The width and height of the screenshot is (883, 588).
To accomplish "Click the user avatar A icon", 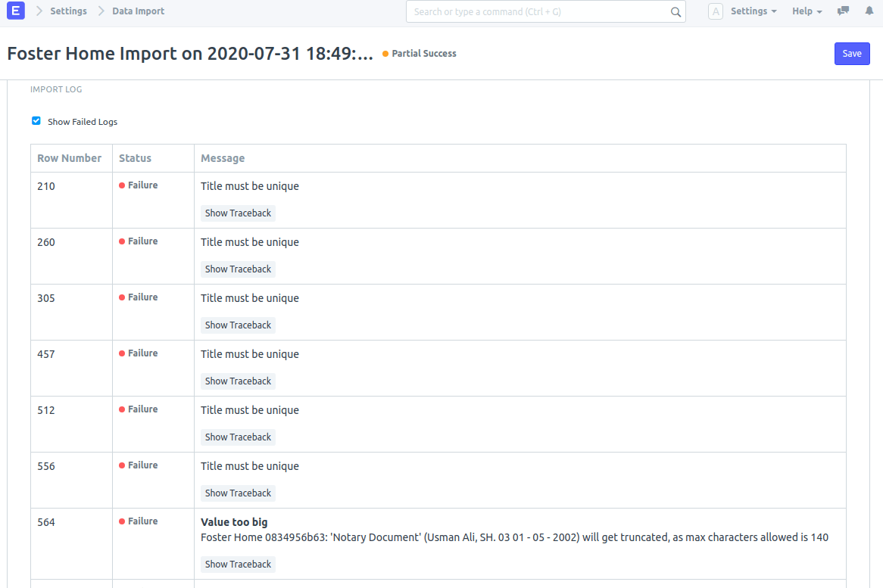I will click(x=715, y=11).
